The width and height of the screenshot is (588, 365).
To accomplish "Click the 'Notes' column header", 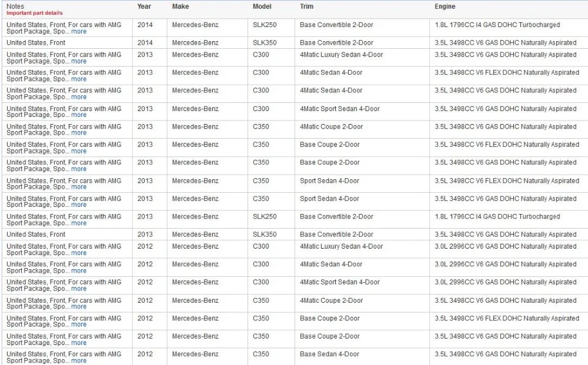I will click(x=15, y=6).
